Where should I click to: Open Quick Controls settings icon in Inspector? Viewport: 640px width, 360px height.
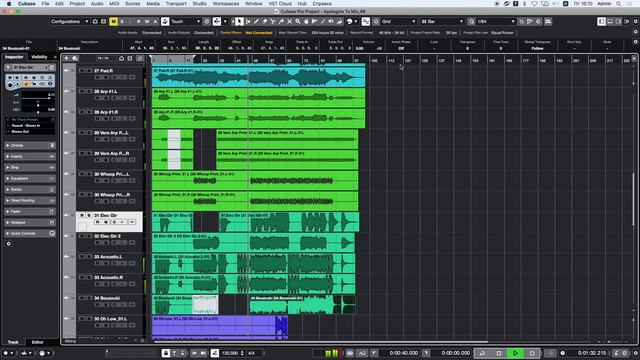52,233
